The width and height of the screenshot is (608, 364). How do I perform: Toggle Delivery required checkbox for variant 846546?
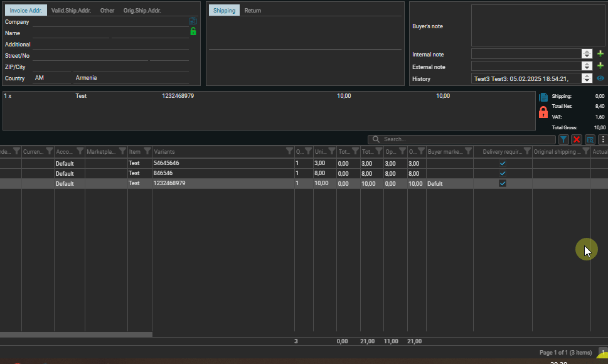tap(503, 173)
